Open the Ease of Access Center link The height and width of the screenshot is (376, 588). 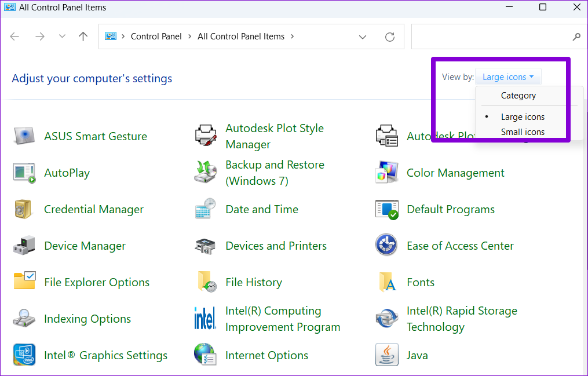pyautogui.click(x=460, y=246)
